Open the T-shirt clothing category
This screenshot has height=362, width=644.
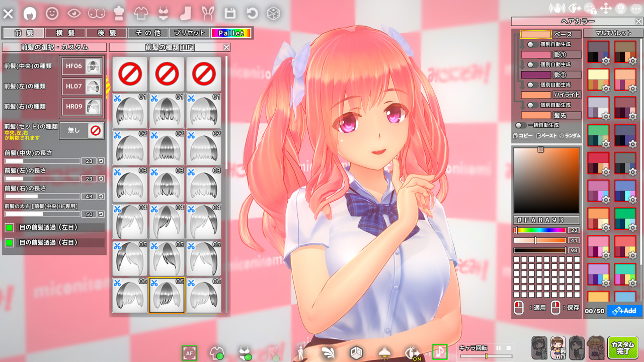pyautogui.click(x=141, y=13)
